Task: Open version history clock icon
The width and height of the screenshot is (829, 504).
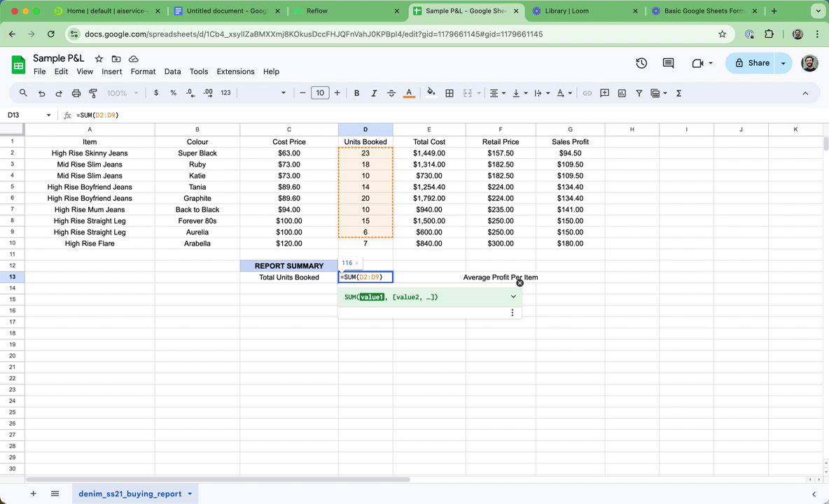Action: pyautogui.click(x=641, y=63)
